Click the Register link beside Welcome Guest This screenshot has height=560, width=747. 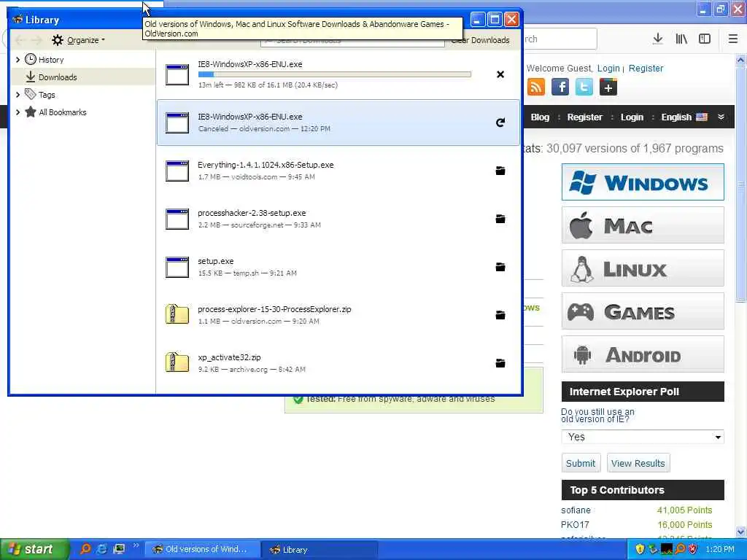pos(646,68)
